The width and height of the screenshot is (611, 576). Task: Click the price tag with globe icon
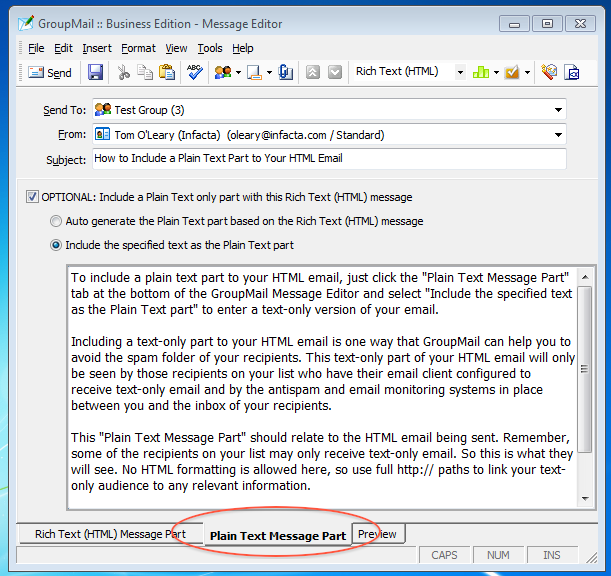[x=549, y=72]
